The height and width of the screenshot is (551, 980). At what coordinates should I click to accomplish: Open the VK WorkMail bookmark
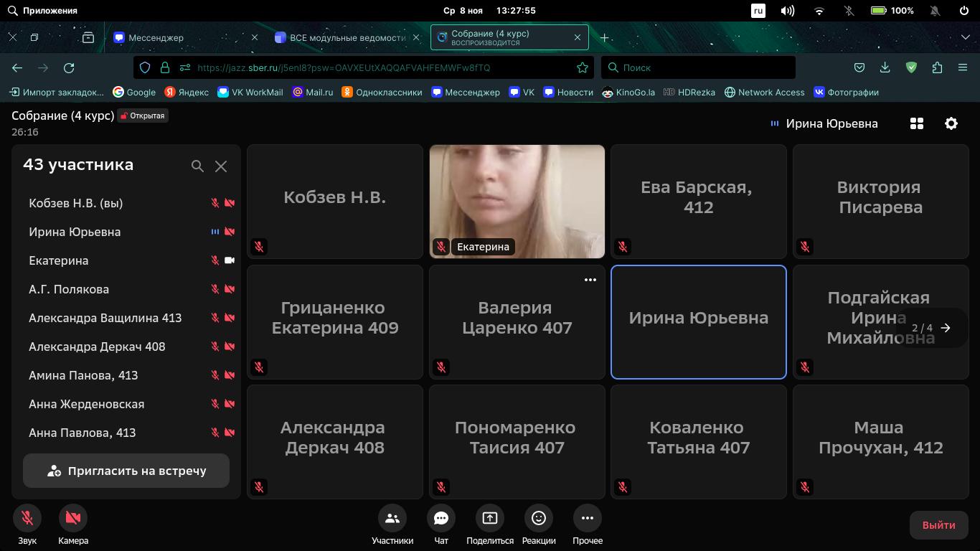click(x=250, y=92)
